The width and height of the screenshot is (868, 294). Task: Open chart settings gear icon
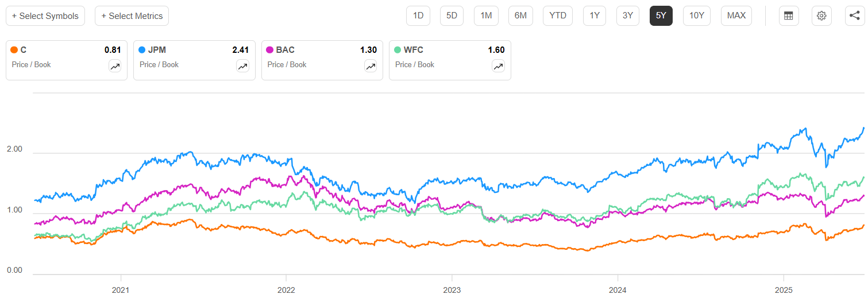[x=821, y=16]
